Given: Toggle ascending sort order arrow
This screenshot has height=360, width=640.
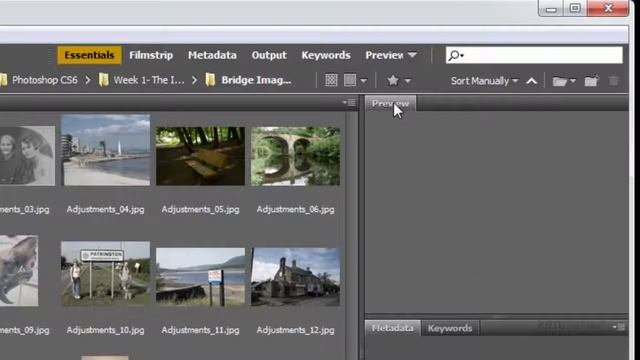Looking at the screenshot, I should (x=531, y=81).
